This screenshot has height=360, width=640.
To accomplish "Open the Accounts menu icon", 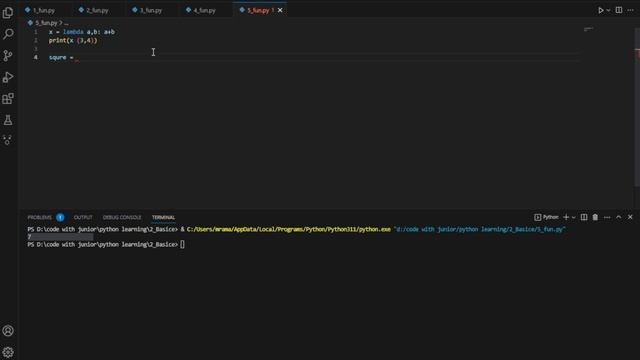I will (8, 331).
